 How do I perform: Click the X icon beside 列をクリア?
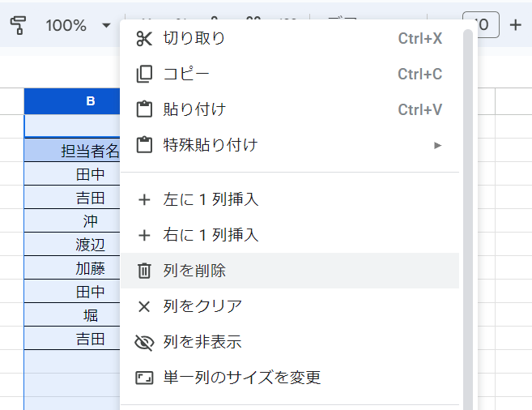pos(144,306)
